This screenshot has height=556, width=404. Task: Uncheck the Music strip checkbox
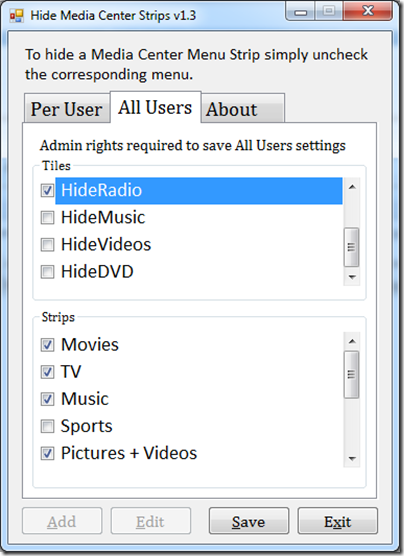48,399
